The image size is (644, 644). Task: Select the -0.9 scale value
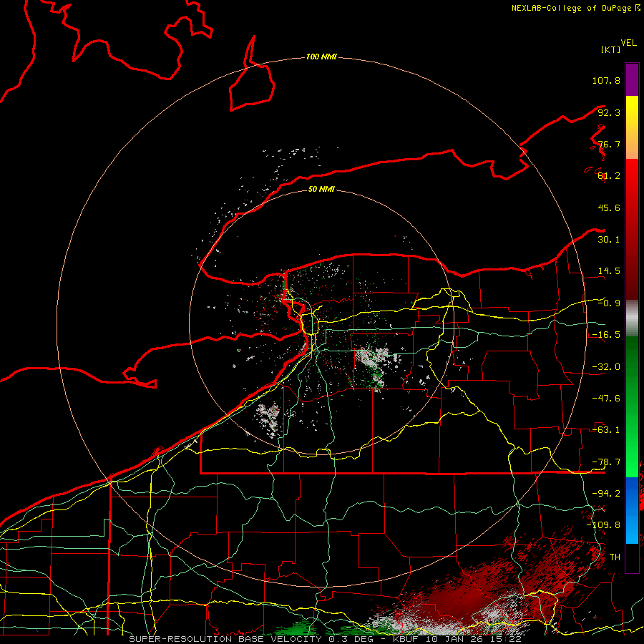(x=609, y=303)
